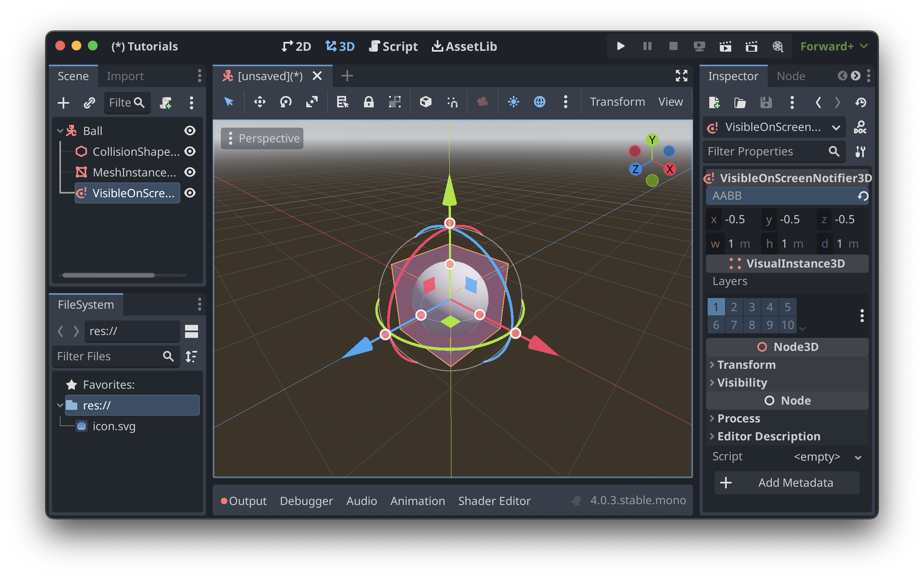Toggle the FileSystem split view mode

(192, 331)
